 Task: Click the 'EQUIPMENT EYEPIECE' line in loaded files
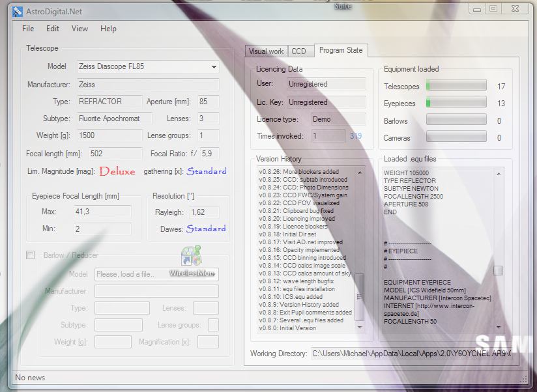[417, 283]
